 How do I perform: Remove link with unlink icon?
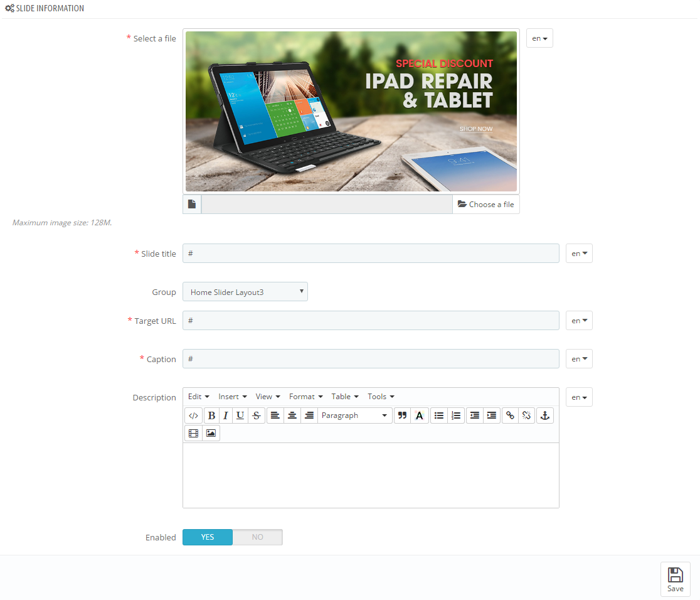point(527,415)
